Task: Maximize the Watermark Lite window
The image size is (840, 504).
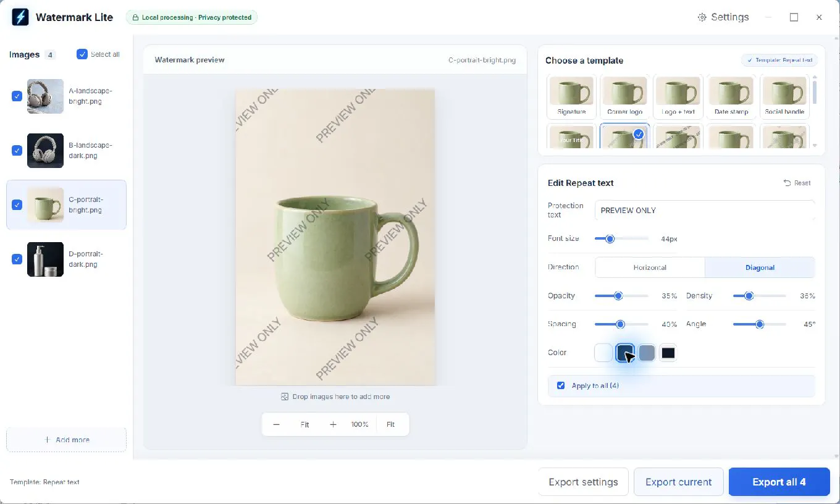Action: pos(794,17)
